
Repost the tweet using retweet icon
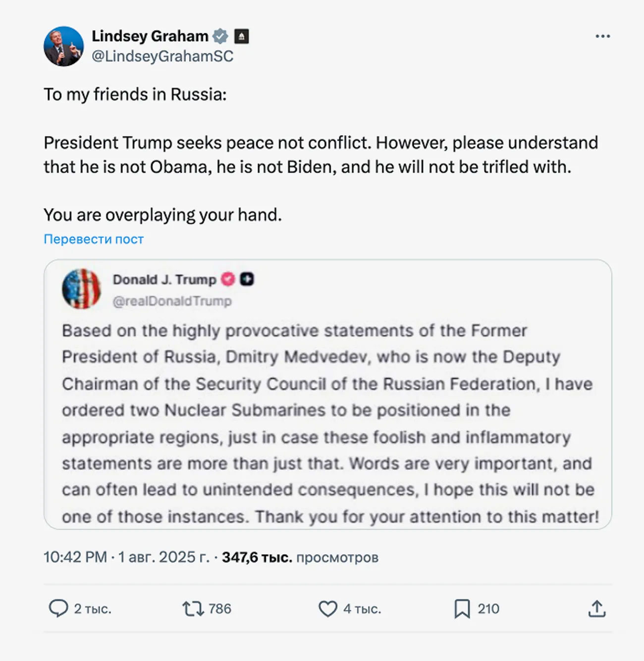tap(193, 608)
